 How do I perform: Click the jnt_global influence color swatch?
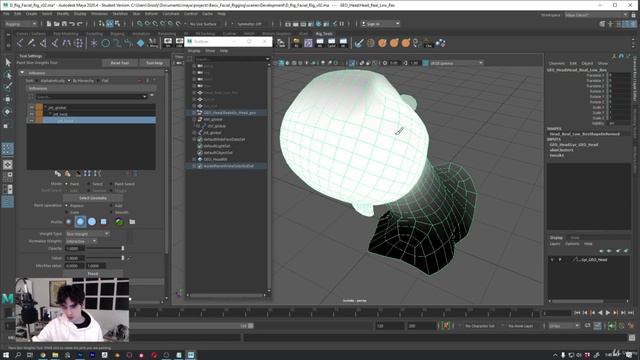point(39,107)
